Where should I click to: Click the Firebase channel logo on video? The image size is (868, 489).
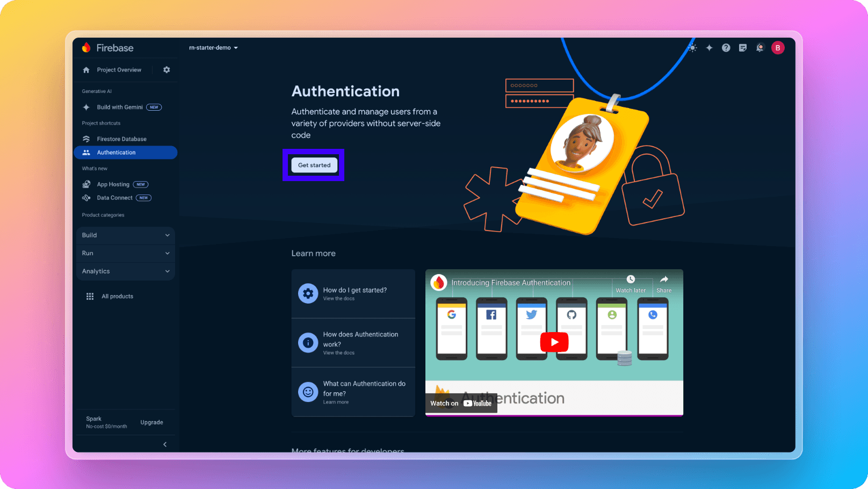pyautogui.click(x=439, y=283)
